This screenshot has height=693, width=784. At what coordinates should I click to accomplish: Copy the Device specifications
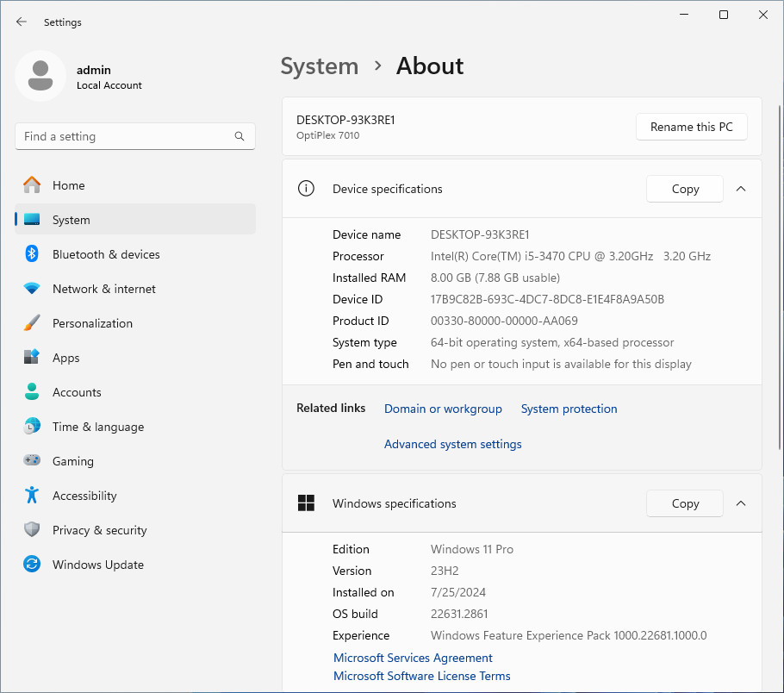pos(685,189)
